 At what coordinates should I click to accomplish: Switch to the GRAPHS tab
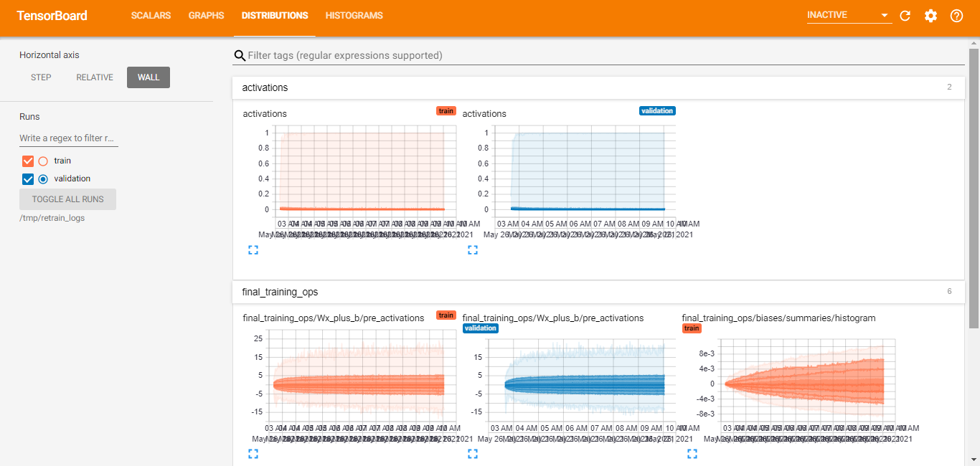point(206,15)
